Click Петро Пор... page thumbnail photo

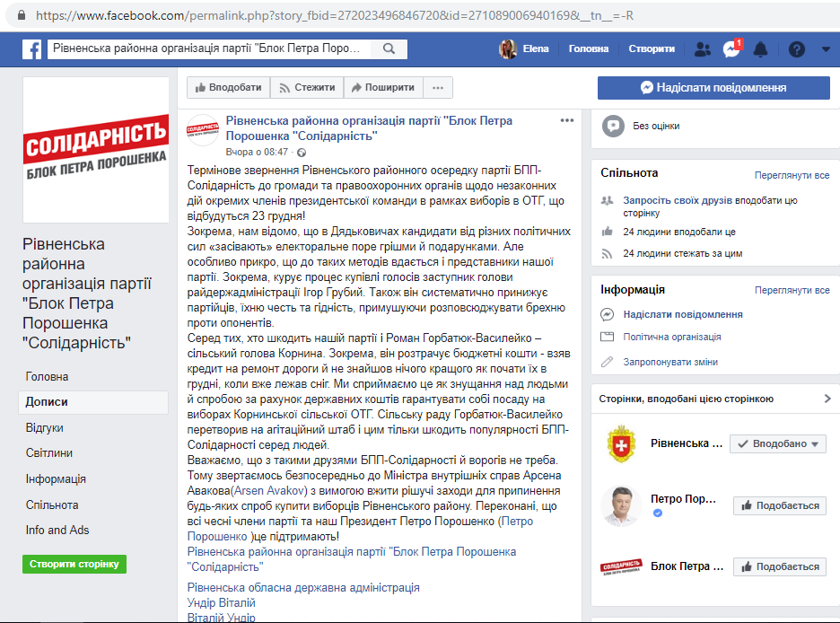621,505
